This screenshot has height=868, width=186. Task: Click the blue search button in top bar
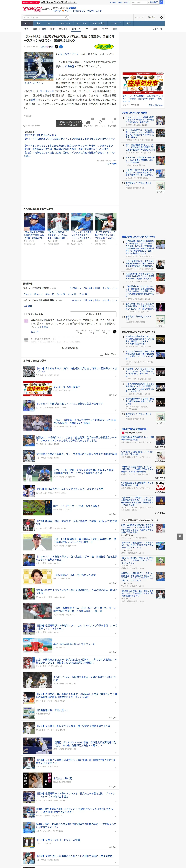(161, 2)
